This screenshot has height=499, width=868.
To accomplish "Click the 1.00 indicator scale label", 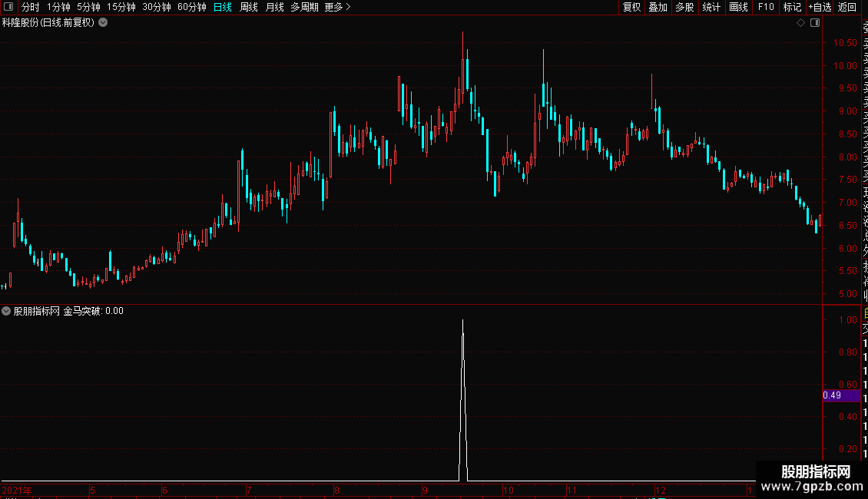I will pos(847,320).
